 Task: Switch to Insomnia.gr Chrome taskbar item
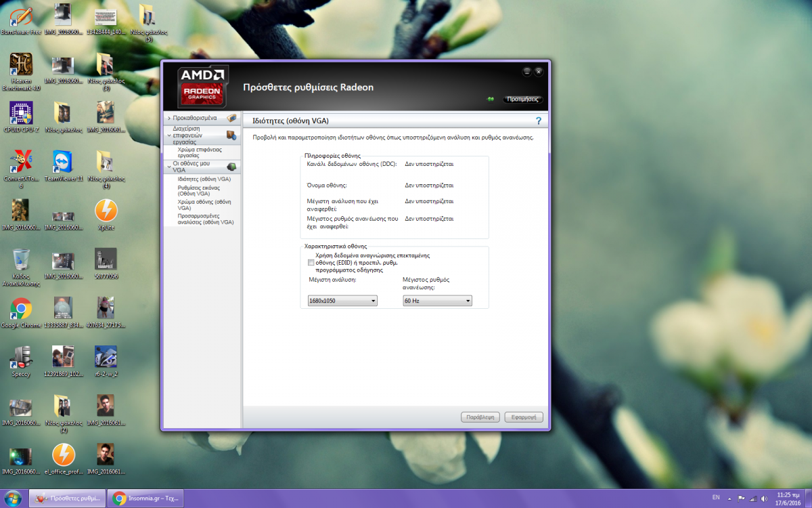click(x=146, y=498)
